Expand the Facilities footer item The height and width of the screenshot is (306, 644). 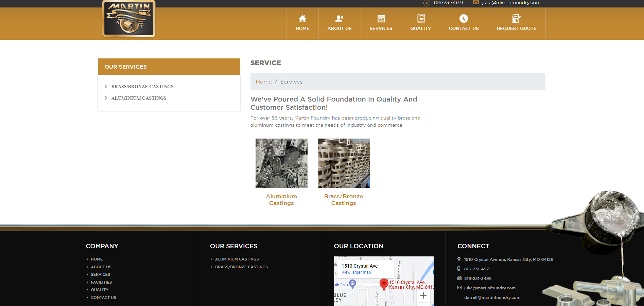101,282
